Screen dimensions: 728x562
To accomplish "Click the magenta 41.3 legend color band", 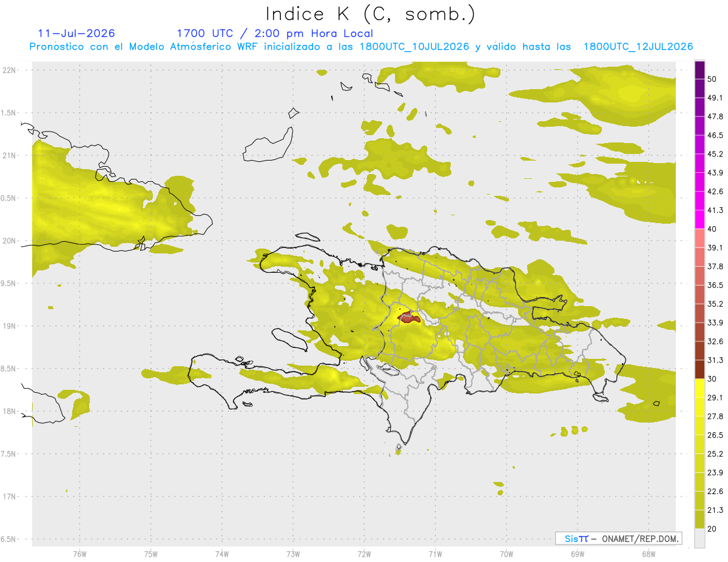I will coord(699,219).
